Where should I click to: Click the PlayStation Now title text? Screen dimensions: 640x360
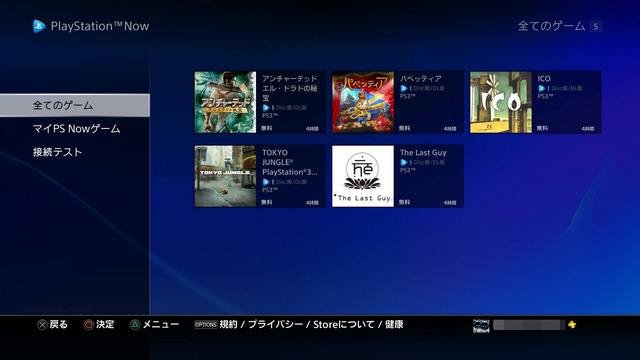tap(100, 26)
